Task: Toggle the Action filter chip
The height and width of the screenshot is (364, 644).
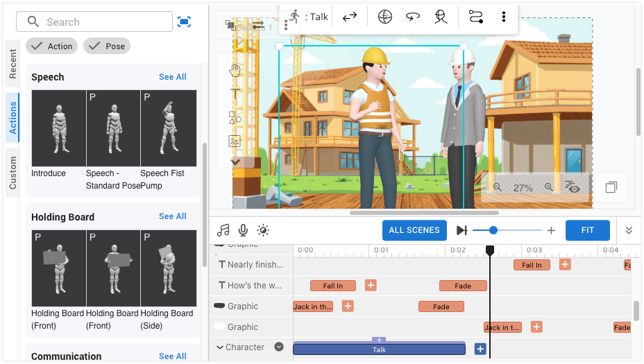Action: click(52, 46)
